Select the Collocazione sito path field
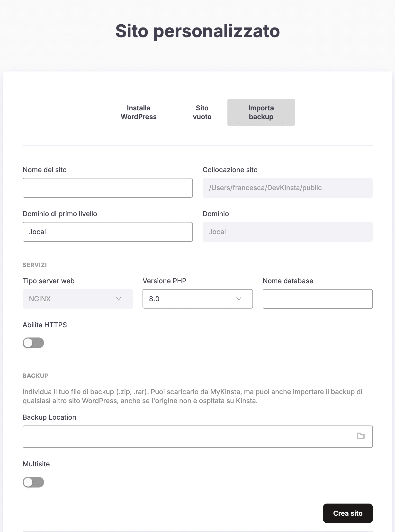This screenshot has width=395, height=532. point(288,188)
